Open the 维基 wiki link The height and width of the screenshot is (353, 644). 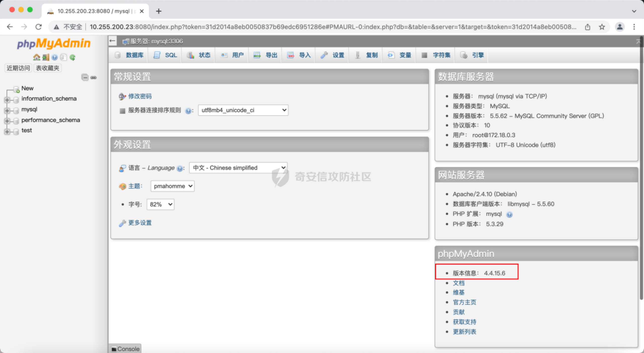pyautogui.click(x=459, y=292)
